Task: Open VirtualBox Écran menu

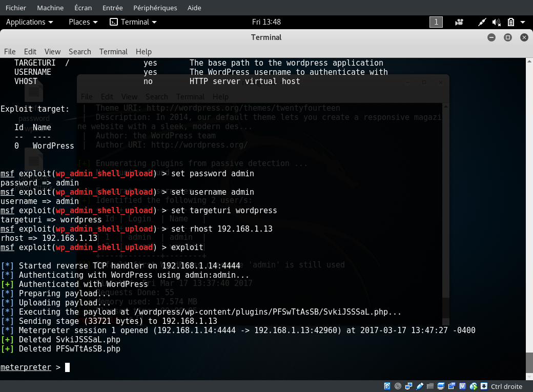Action: (83, 8)
